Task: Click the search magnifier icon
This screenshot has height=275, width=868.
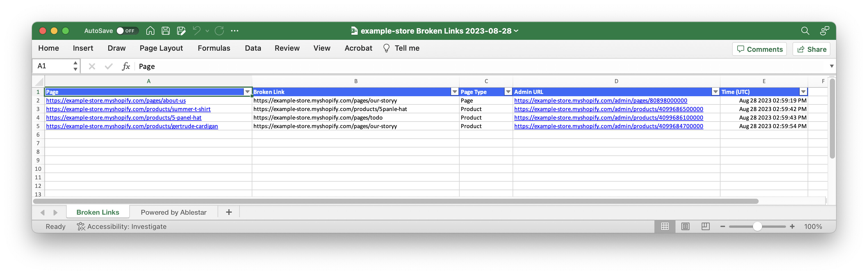Action: (x=805, y=31)
